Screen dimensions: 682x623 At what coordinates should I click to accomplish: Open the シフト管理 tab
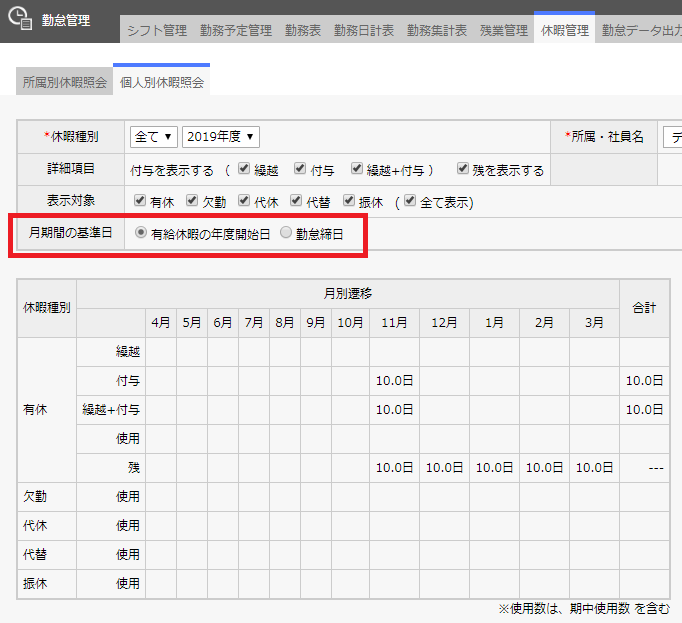(156, 30)
